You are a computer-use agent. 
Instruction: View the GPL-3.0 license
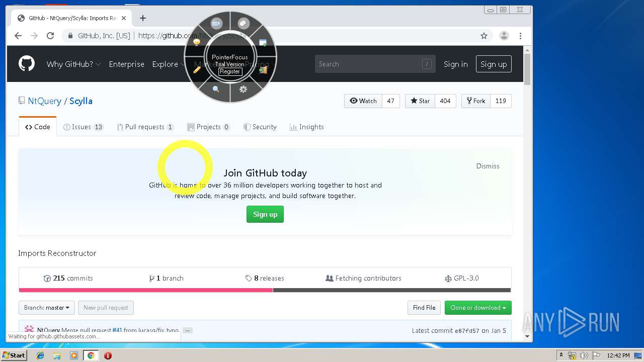(462, 278)
